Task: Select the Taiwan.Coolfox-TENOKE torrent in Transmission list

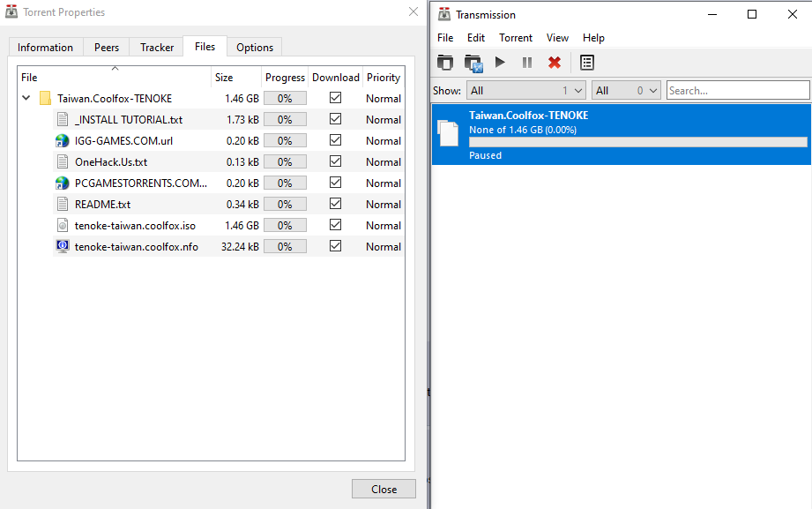Action: (622, 135)
